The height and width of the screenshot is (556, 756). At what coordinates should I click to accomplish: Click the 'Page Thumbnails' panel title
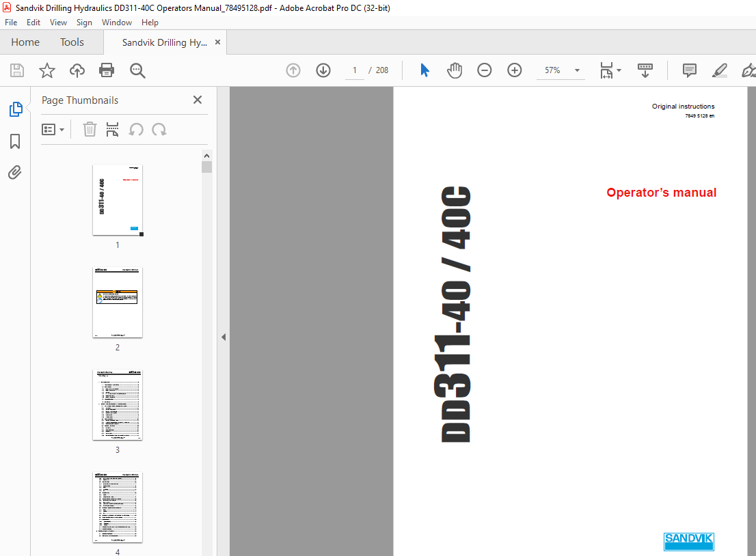(x=80, y=100)
